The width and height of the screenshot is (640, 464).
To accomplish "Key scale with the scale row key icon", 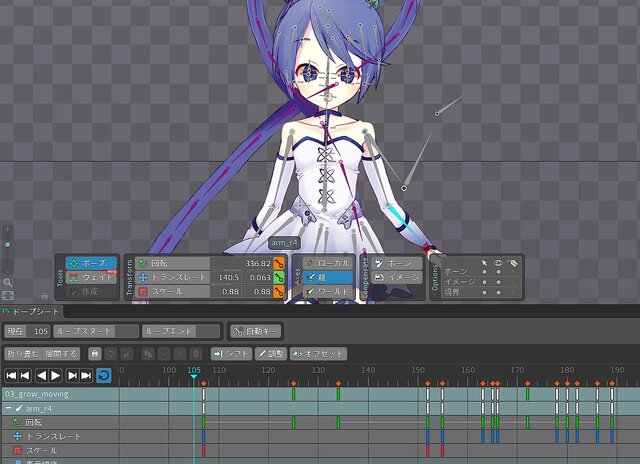I will click(279, 291).
